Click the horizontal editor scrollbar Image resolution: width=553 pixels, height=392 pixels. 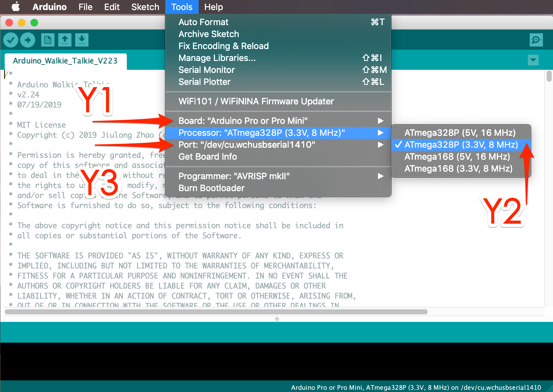216,312
